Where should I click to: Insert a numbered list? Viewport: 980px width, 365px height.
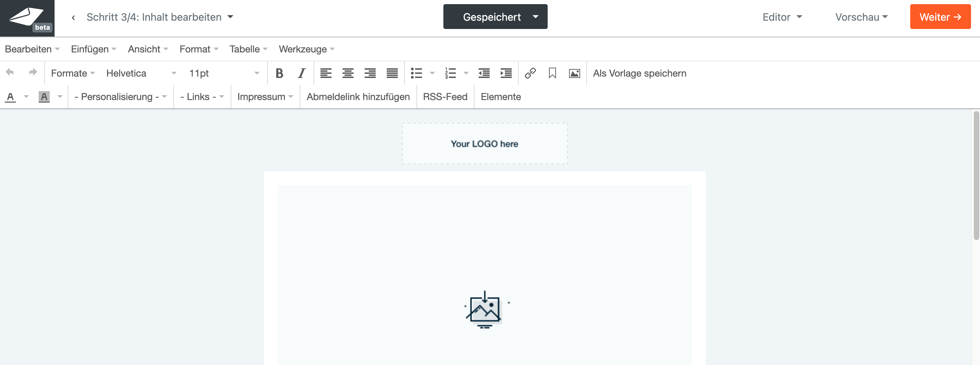[450, 73]
